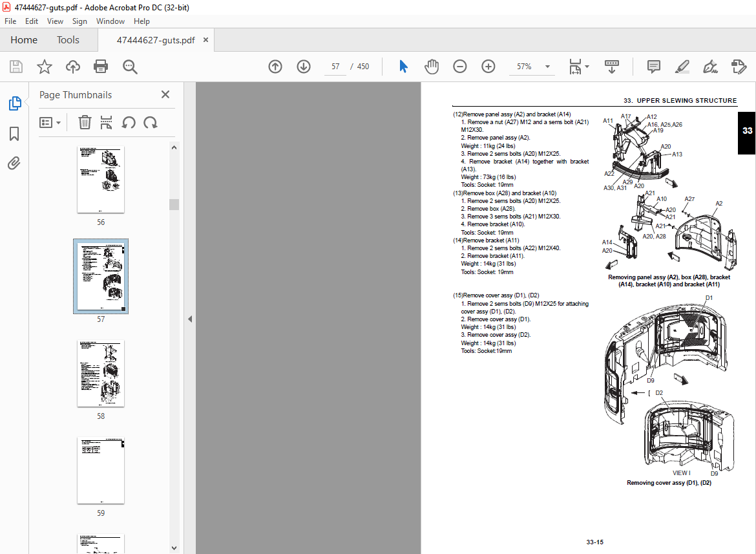The image size is (756, 554).
Task: Click the Print pages thumbnail icon
Action: tap(106, 122)
